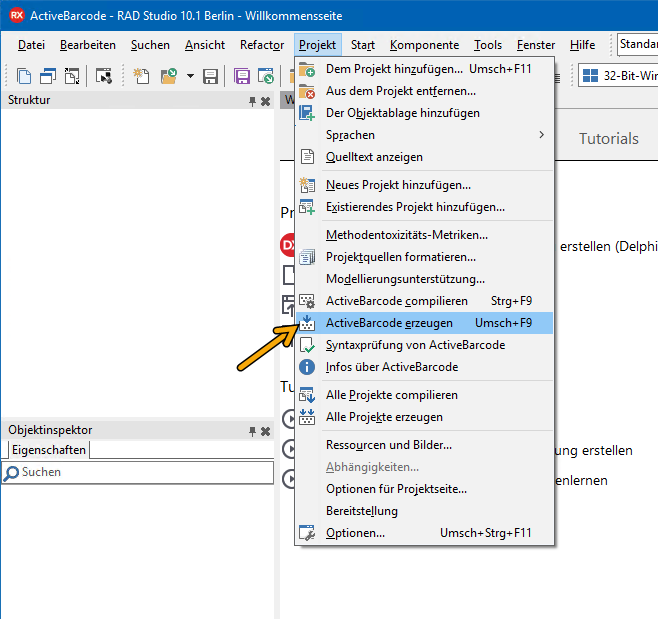Click the Quelltext anzeigen document icon
Screen dimensions: 658x619
click(307, 157)
